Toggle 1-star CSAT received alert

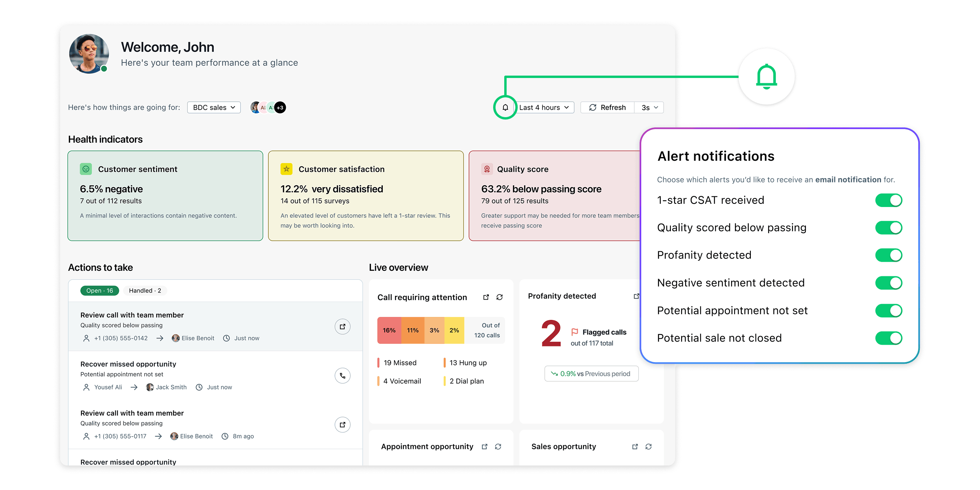click(x=889, y=200)
